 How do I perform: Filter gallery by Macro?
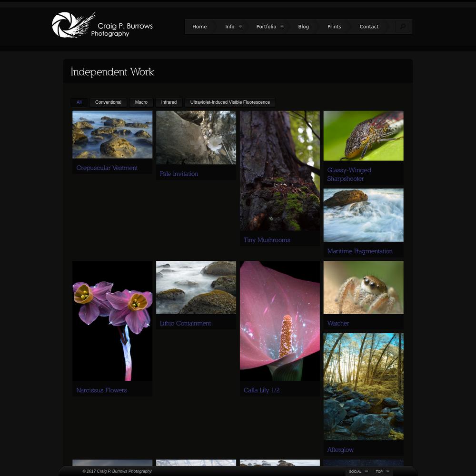pyautogui.click(x=141, y=102)
